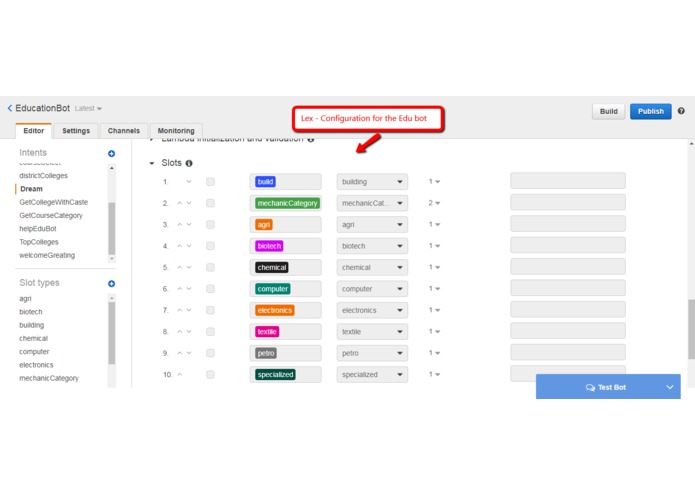Check the required box for electronics slot
Viewport: 695px width, 494px height.
211,310
